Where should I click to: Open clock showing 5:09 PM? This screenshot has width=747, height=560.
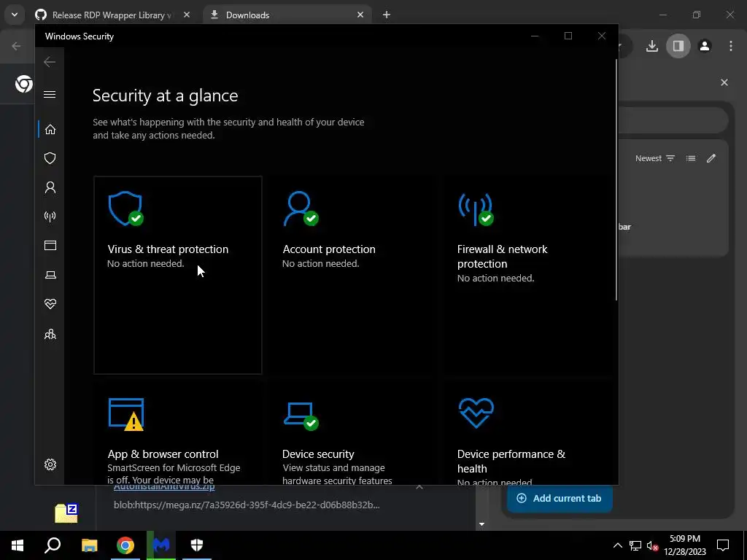pyautogui.click(x=685, y=545)
